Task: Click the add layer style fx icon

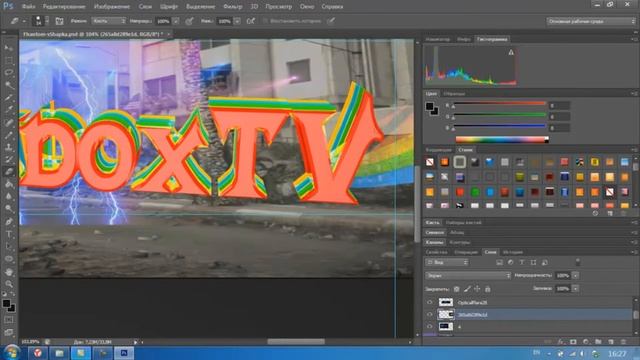Action: click(x=561, y=342)
